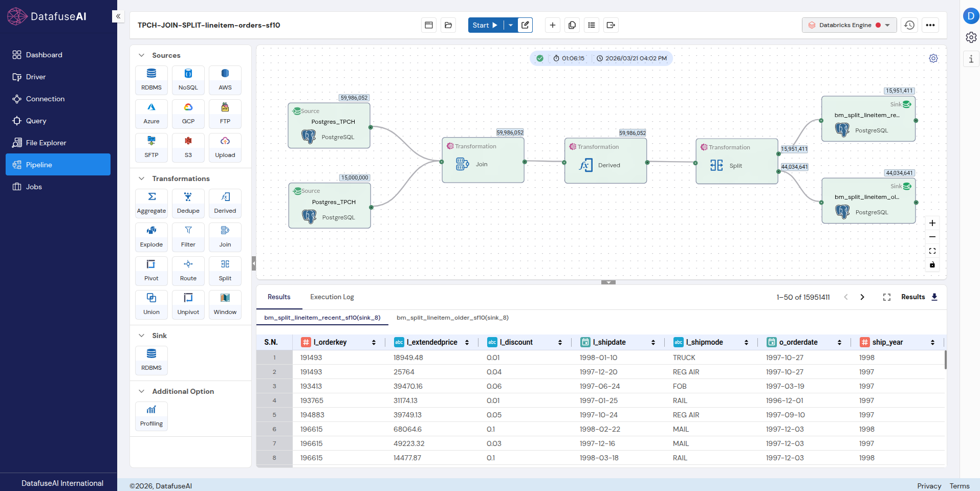
Task: Open the user avatar D
Action: [971, 16]
